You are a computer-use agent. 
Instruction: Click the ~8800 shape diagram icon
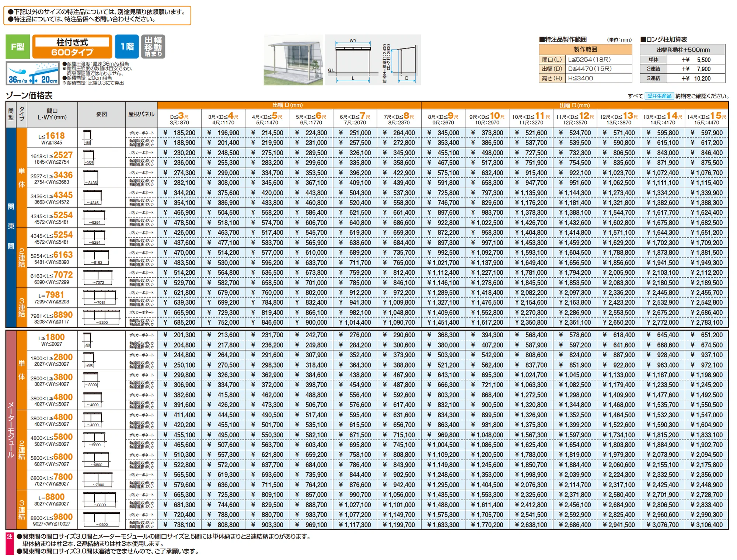99,500
